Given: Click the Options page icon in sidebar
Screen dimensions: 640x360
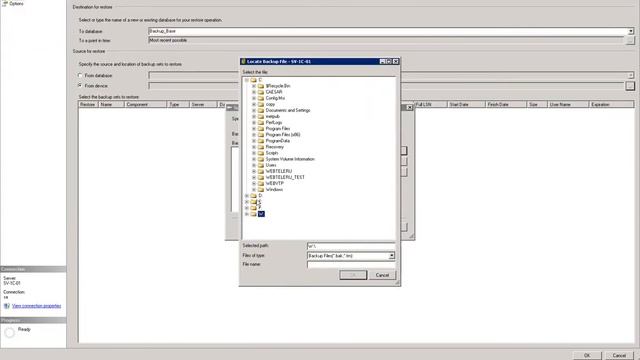Looking at the screenshot, I should (x=5, y=3).
